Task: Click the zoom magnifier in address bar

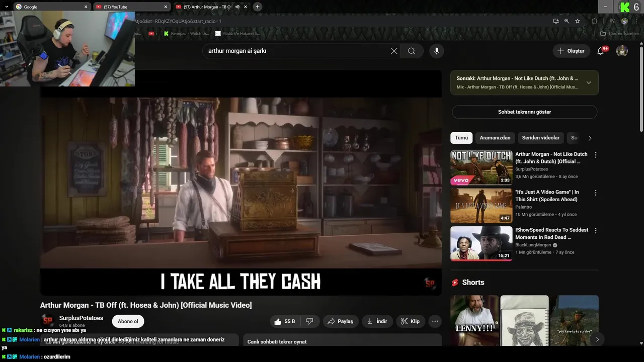Action: pos(567,21)
